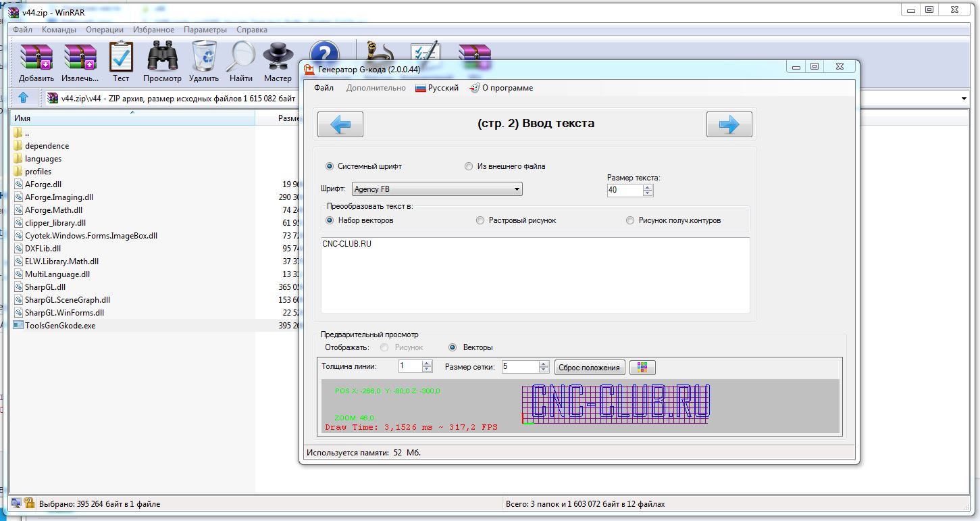
Task: Open the Справка menu
Action: pos(252,30)
